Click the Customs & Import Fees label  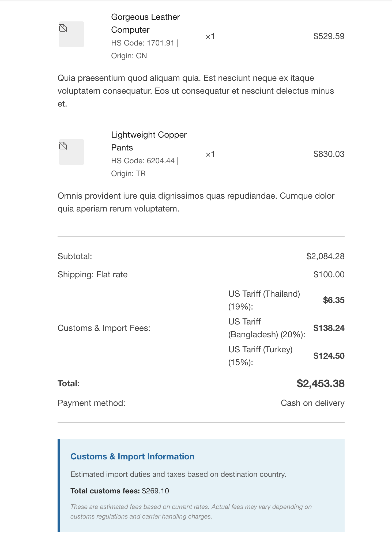pyautogui.click(x=104, y=328)
